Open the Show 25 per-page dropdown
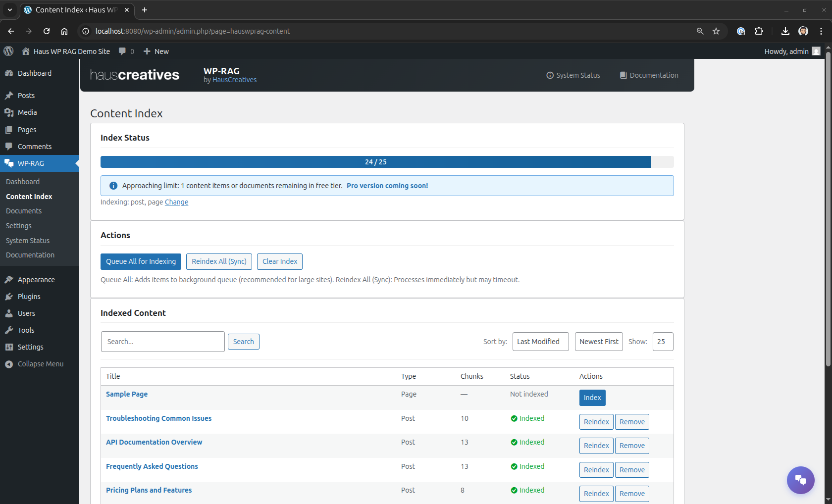832x504 pixels. click(663, 342)
